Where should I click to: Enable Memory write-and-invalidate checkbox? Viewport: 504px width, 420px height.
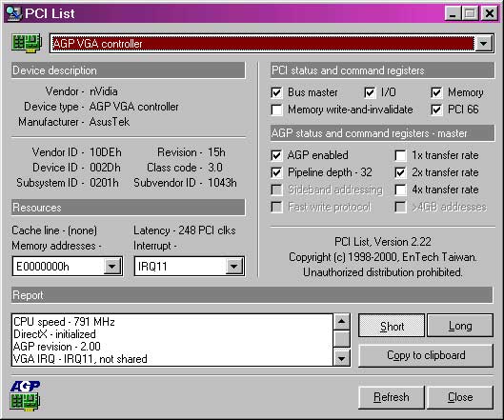[x=276, y=110]
